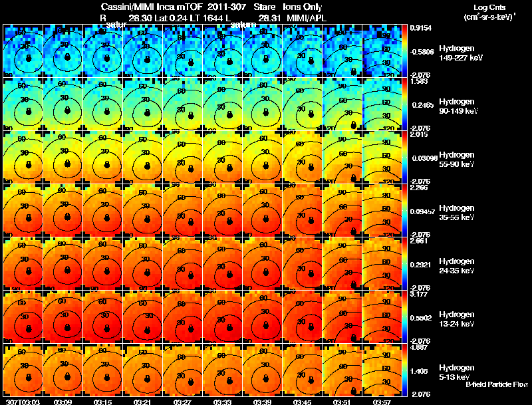Select the 'Hydrogen 35-55 keV' row label
532x405 pixels.
point(457,213)
